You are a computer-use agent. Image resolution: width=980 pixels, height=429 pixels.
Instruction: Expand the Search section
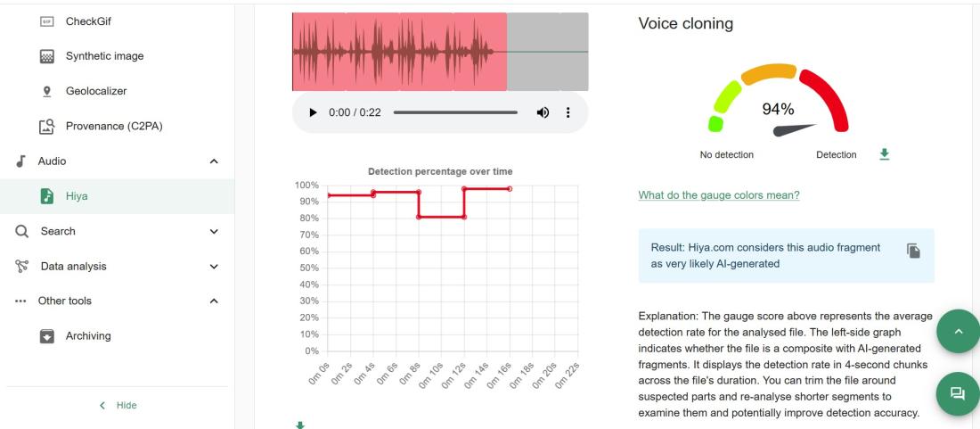click(x=213, y=232)
